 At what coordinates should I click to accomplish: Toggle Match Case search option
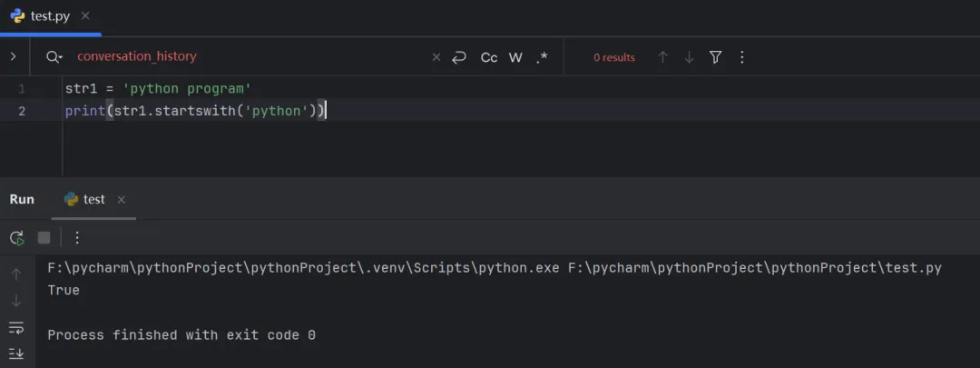pos(489,57)
